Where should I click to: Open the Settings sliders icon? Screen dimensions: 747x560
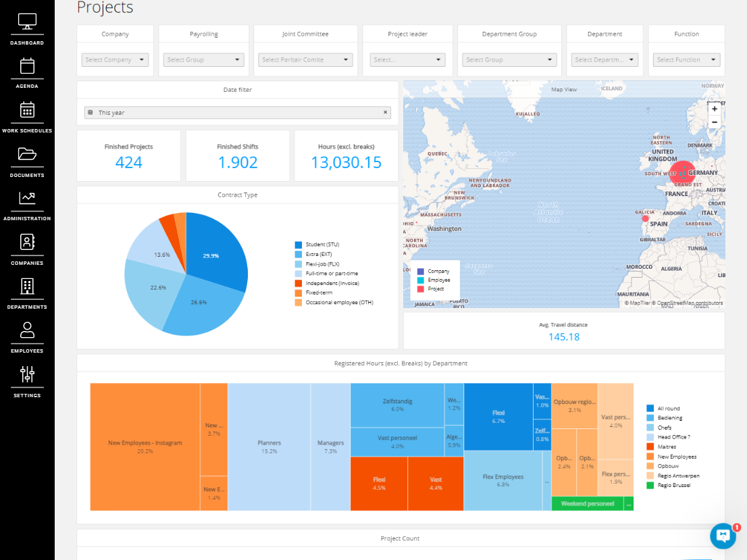(27, 374)
